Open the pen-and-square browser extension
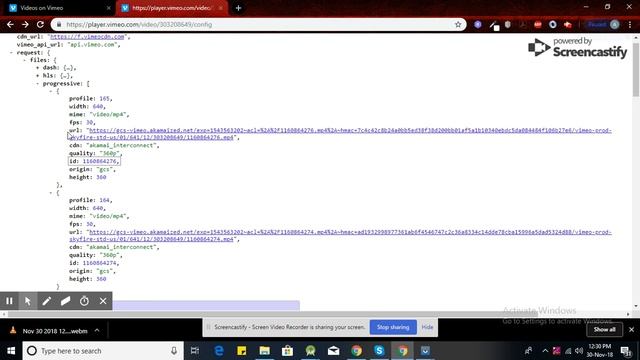 click(494, 25)
